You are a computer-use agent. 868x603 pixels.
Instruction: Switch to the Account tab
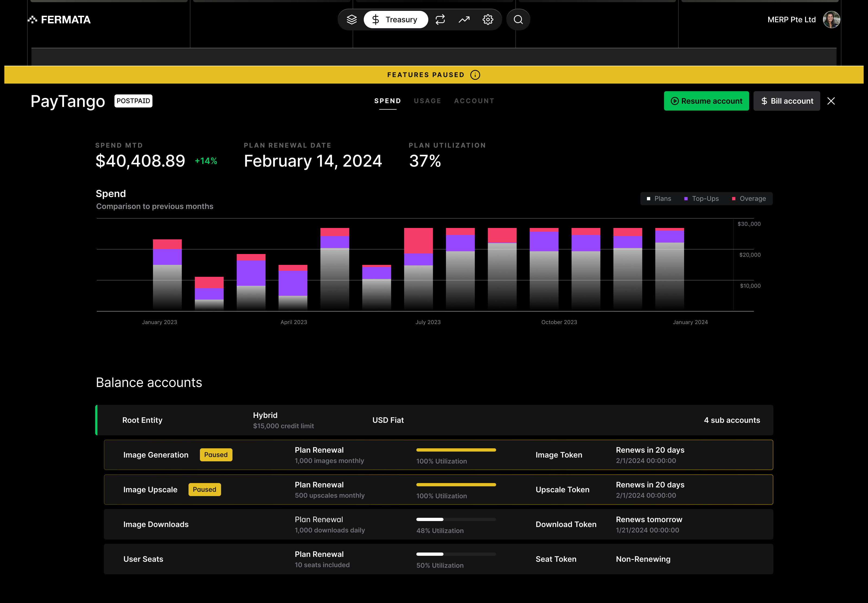pos(474,101)
